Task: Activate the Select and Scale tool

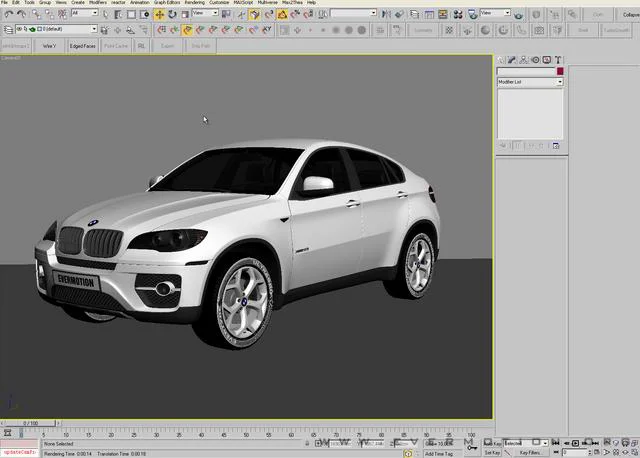Action: (x=185, y=15)
